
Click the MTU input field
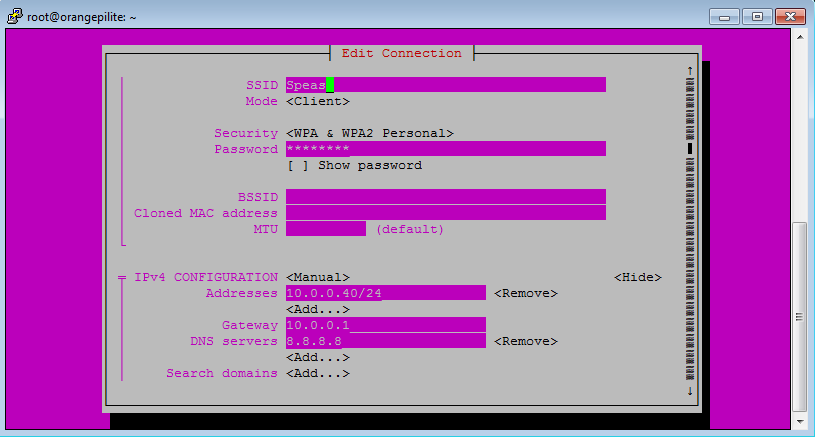click(326, 229)
